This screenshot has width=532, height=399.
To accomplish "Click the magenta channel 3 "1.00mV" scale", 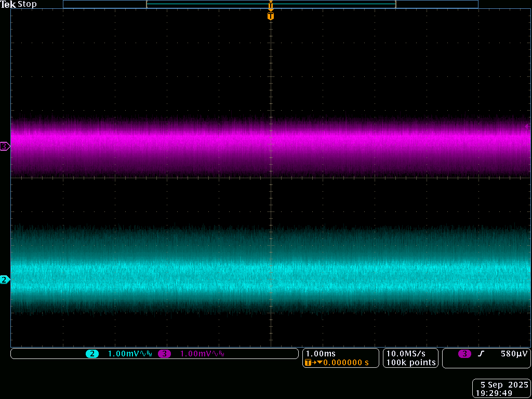I will [196, 354].
